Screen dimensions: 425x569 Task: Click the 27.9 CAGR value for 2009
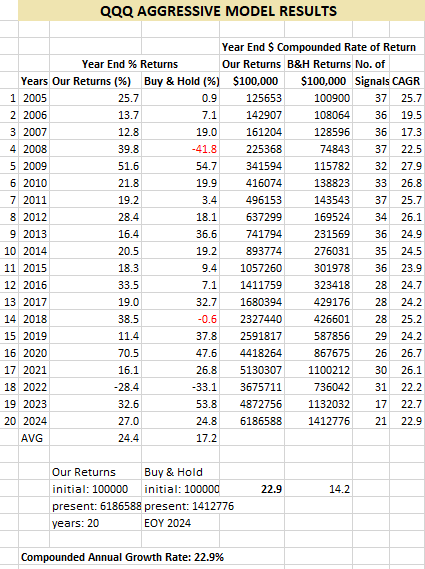[412, 166]
